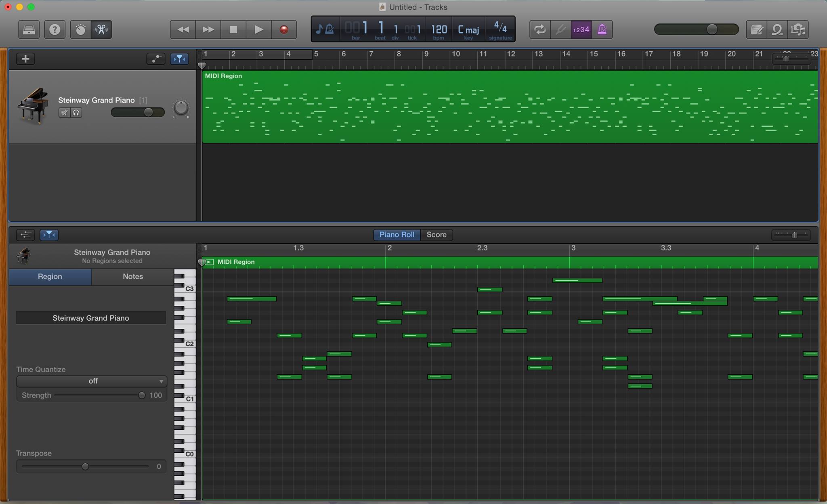827x504 pixels.
Task: Switch to the Notes tab
Action: [x=132, y=277]
